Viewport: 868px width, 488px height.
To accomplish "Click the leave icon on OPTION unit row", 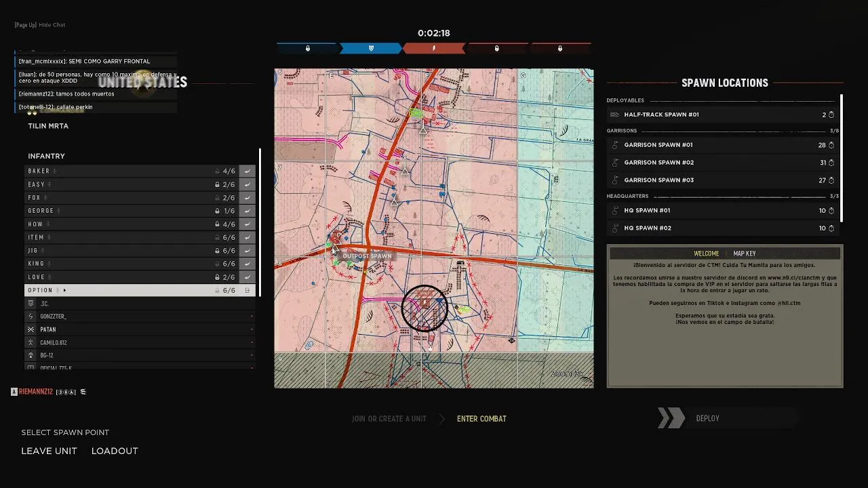I will 248,290.
